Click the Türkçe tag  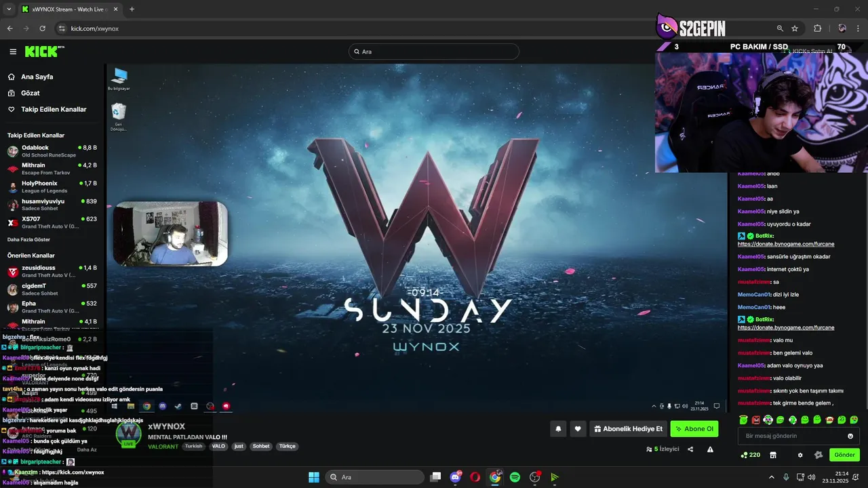(287, 447)
